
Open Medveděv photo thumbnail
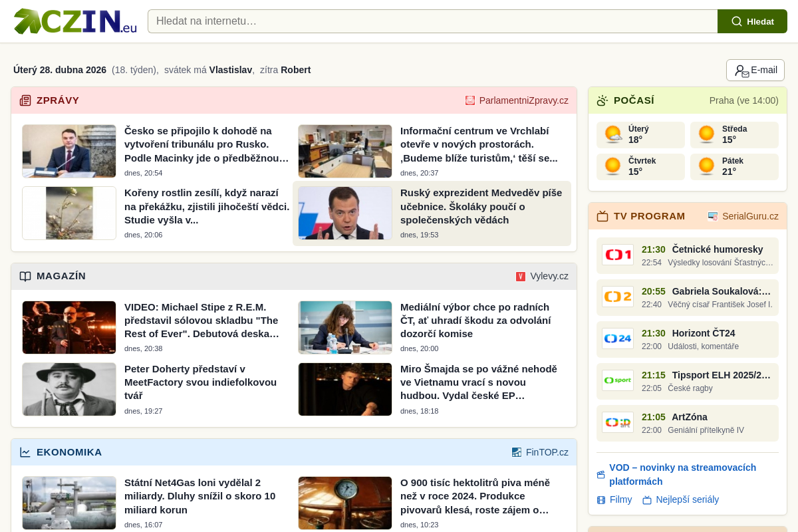point(345,213)
